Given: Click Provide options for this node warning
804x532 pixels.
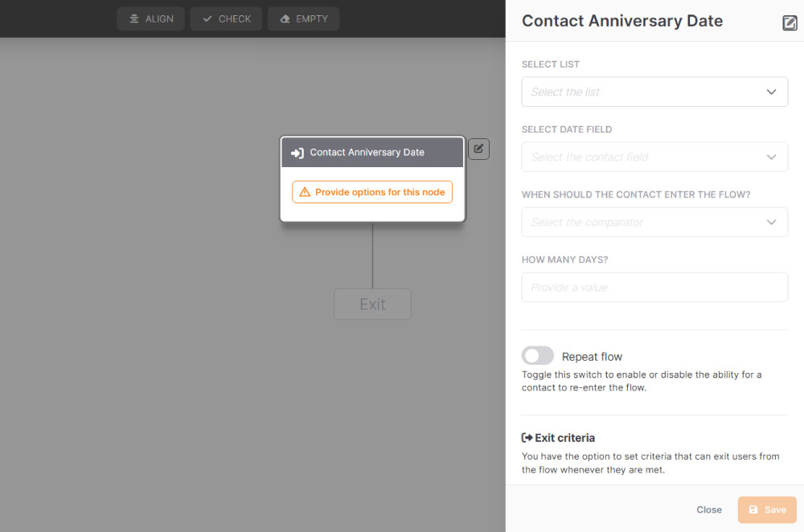Looking at the screenshot, I should 372,192.
